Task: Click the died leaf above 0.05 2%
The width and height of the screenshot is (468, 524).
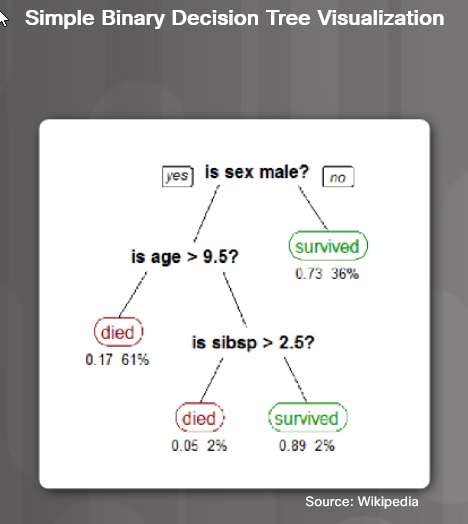Action: coord(200,418)
